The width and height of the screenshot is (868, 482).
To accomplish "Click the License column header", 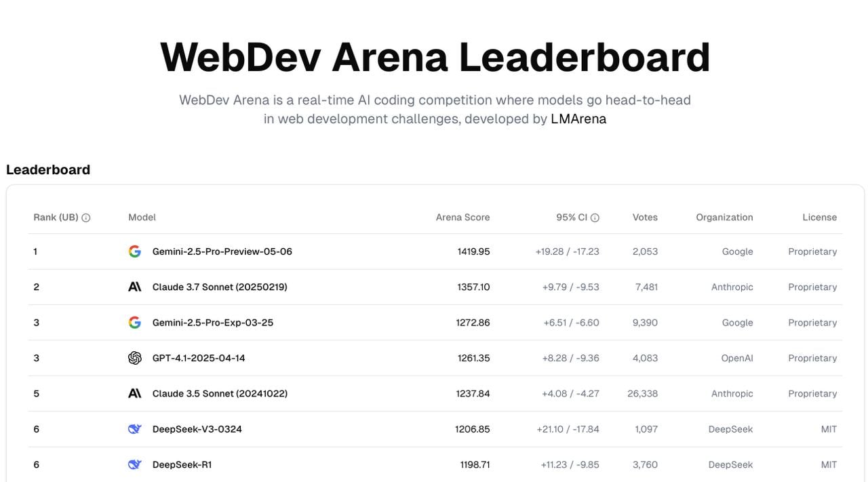I will coord(819,218).
